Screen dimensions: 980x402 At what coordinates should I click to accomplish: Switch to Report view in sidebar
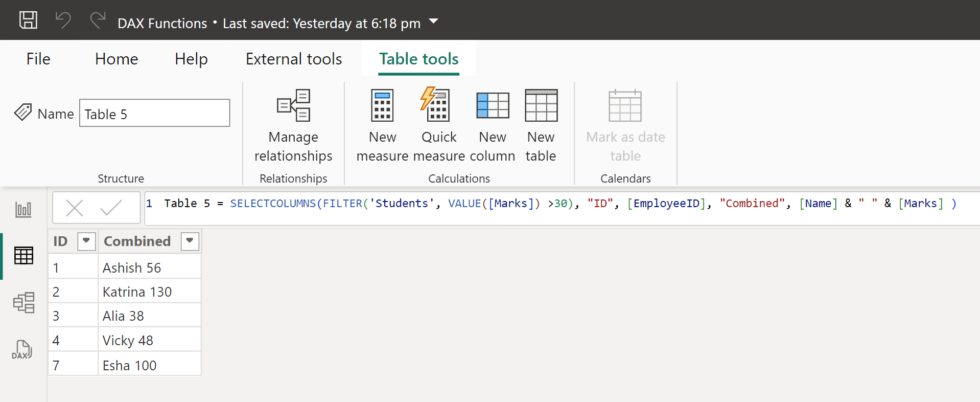(24, 209)
